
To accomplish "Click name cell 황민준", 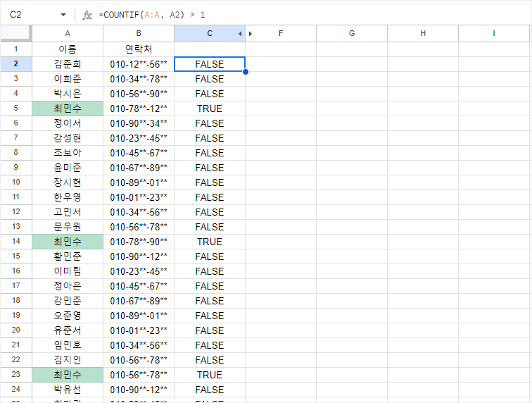I will point(68,256).
